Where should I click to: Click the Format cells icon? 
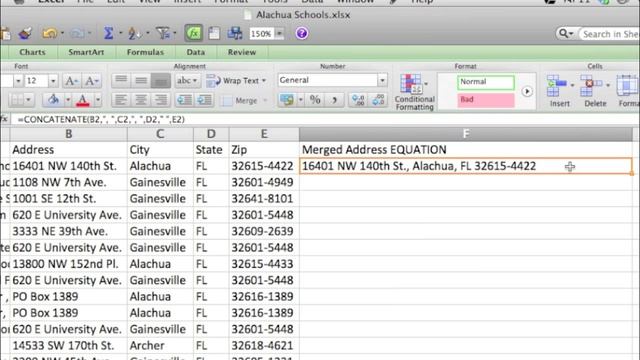628,86
